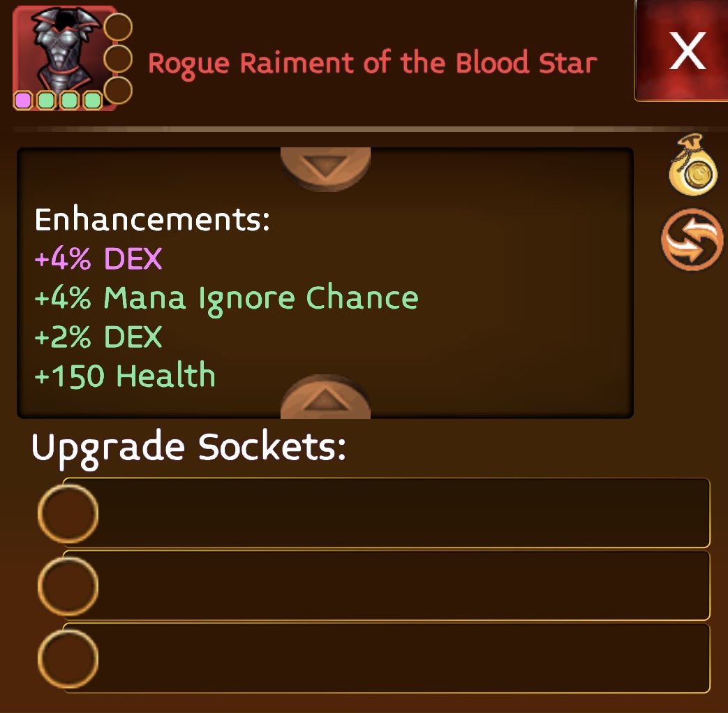Select the pink +4% DEX enhancement

(98, 258)
